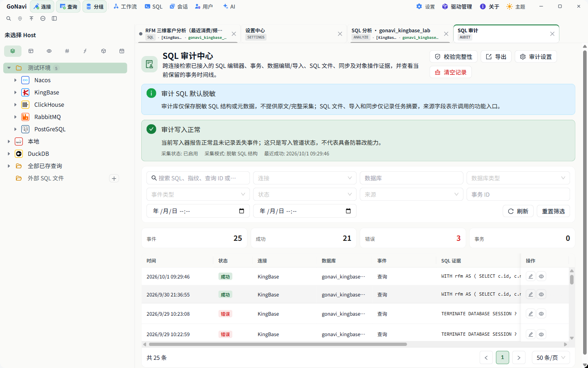588x368 pixels.
Task: Open the 连接 filter dropdown
Action: click(x=305, y=178)
